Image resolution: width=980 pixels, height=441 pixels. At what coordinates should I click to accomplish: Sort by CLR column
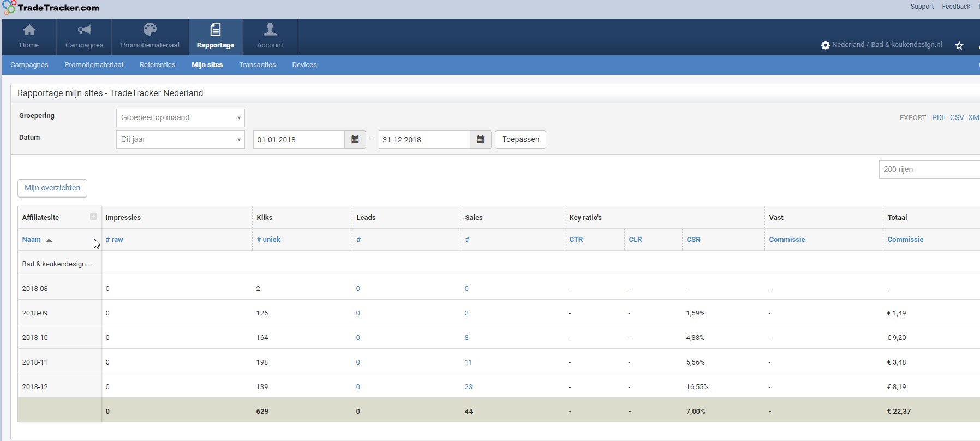635,239
